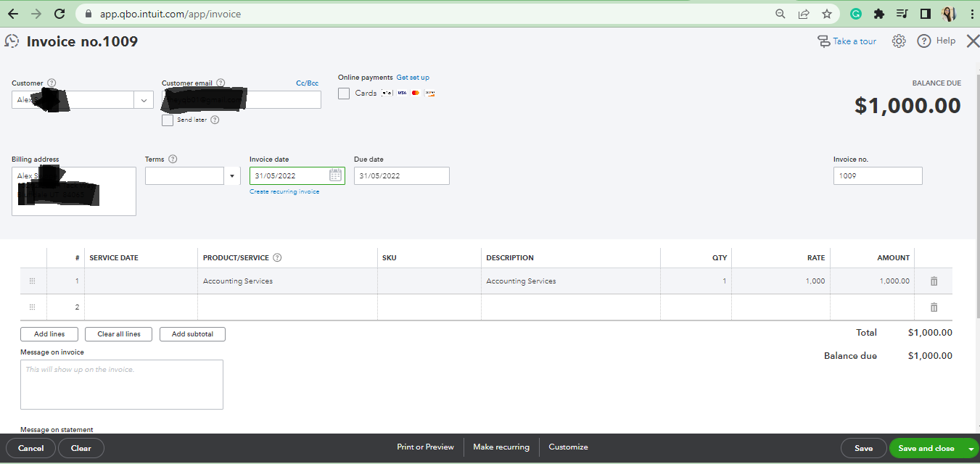Click Create recurring invoice link

coord(284,192)
